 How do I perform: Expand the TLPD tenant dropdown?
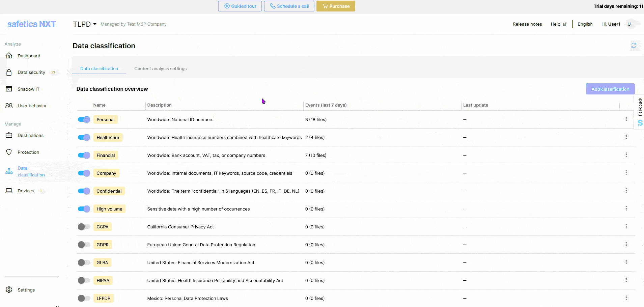pos(85,24)
